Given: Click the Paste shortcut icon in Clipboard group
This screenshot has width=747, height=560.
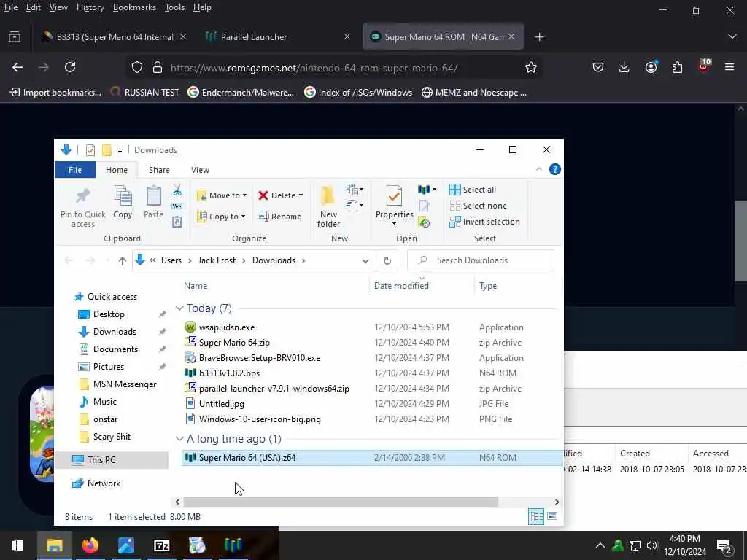Looking at the screenshot, I should [x=177, y=222].
